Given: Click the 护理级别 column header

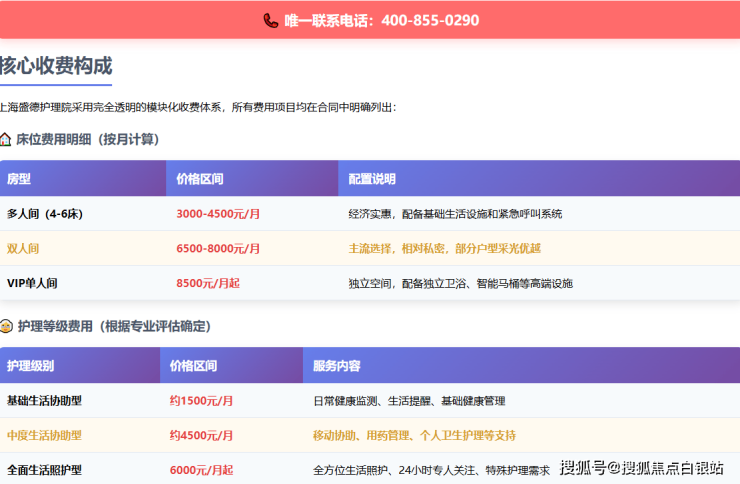Looking at the screenshot, I should click(30, 366).
